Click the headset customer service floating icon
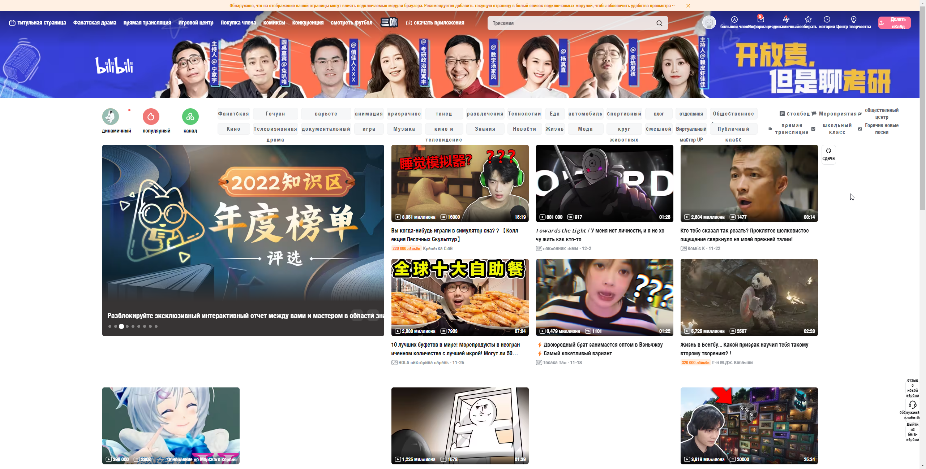Viewport: 926px width, 469px height. click(912, 405)
